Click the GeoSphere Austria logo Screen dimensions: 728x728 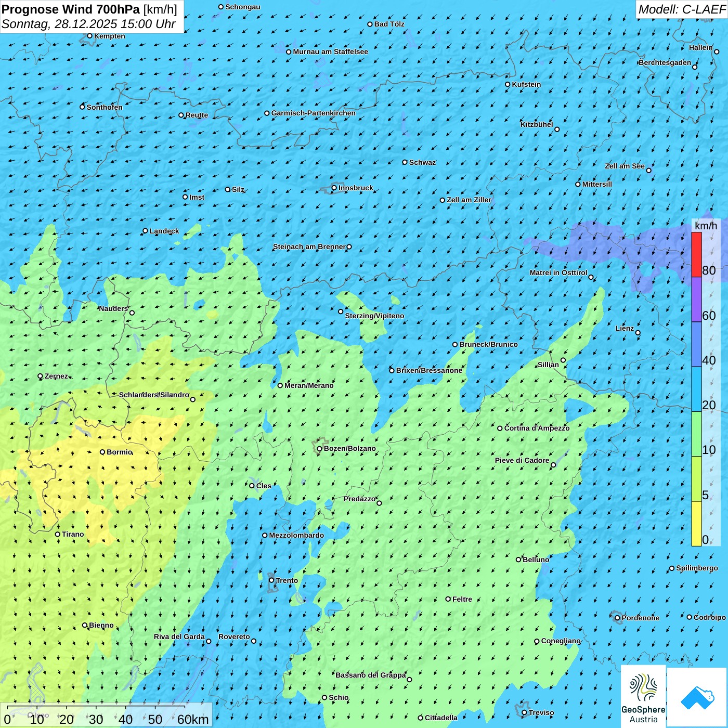pyautogui.click(x=643, y=696)
